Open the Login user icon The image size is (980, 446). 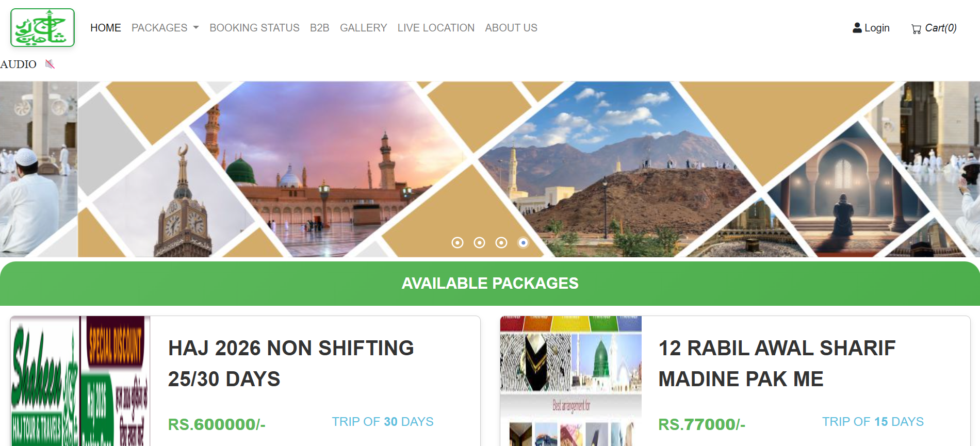pos(857,28)
